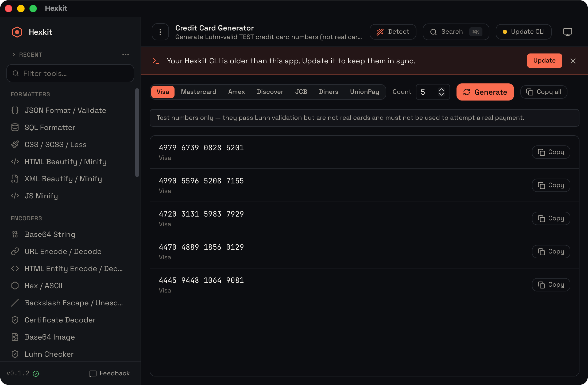
Task: Open the Base64 Image tool
Action: (x=70, y=337)
